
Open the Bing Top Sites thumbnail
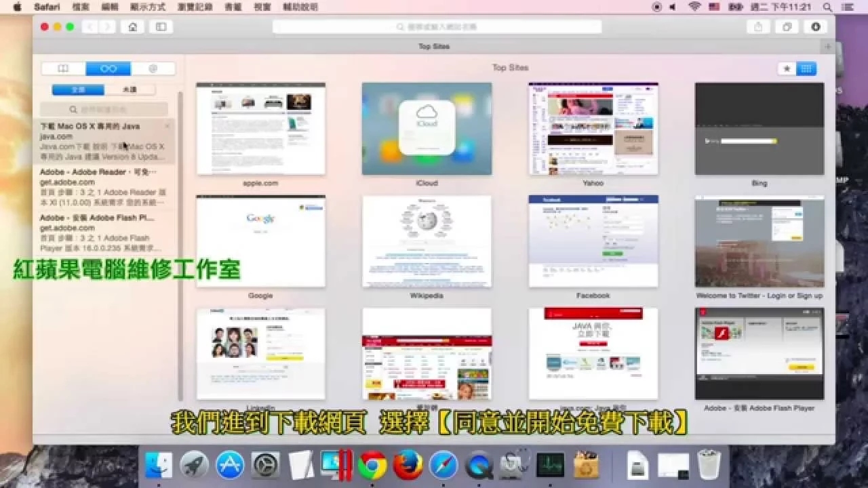pyautogui.click(x=759, y=129)
